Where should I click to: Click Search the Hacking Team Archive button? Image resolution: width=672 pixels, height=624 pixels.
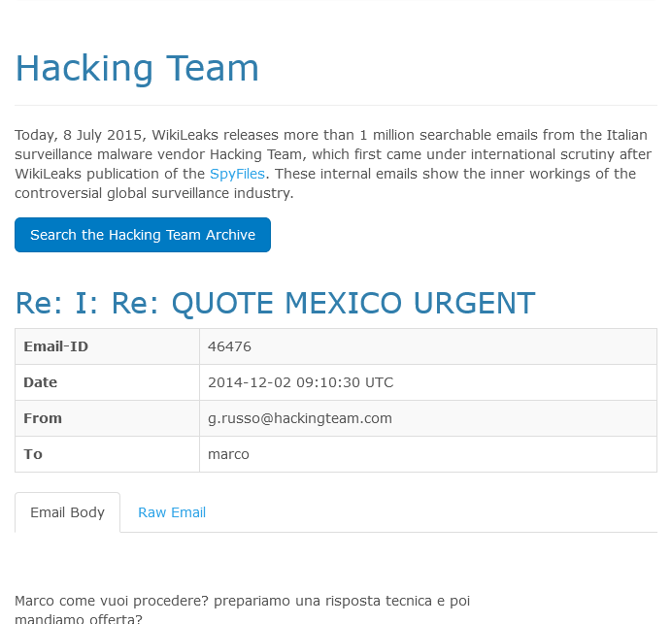coord(143,235)
